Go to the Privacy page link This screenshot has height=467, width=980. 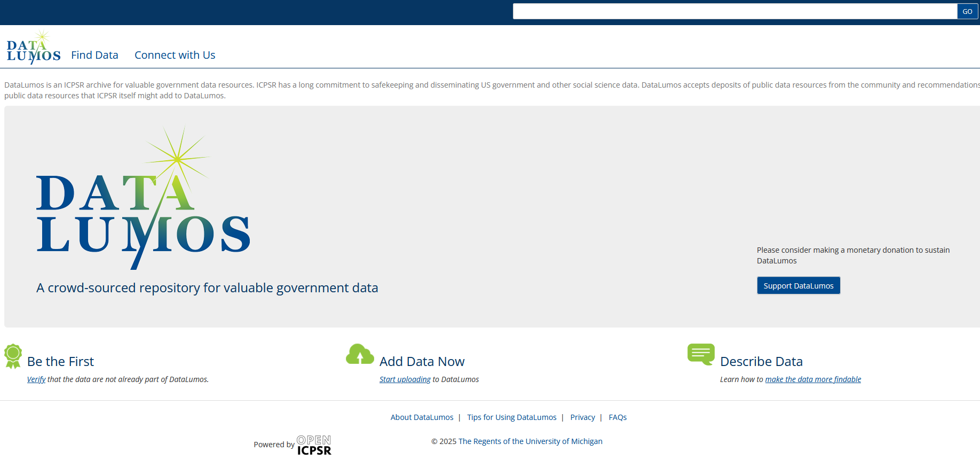pyautogui.click(x=582, y=417)
